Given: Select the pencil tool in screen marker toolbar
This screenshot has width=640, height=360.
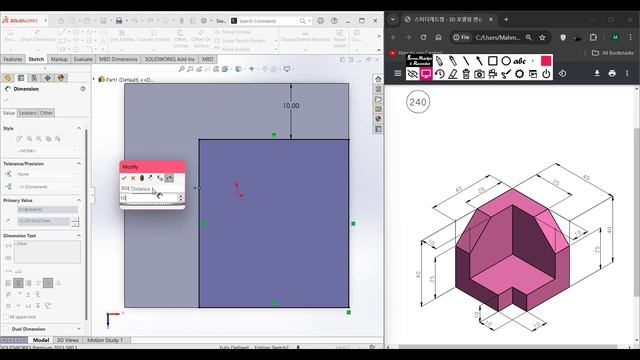Looking at the screenshot, I should [439, 61].
